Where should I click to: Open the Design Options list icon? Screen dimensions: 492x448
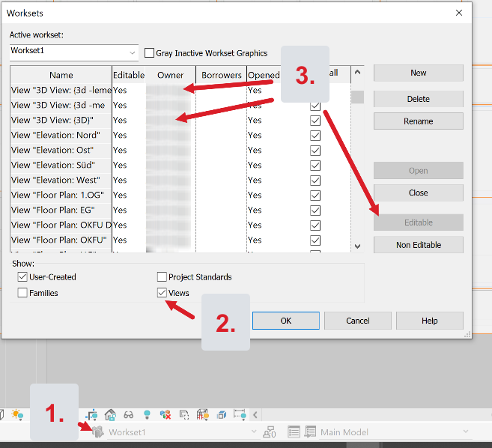point(294,432)
